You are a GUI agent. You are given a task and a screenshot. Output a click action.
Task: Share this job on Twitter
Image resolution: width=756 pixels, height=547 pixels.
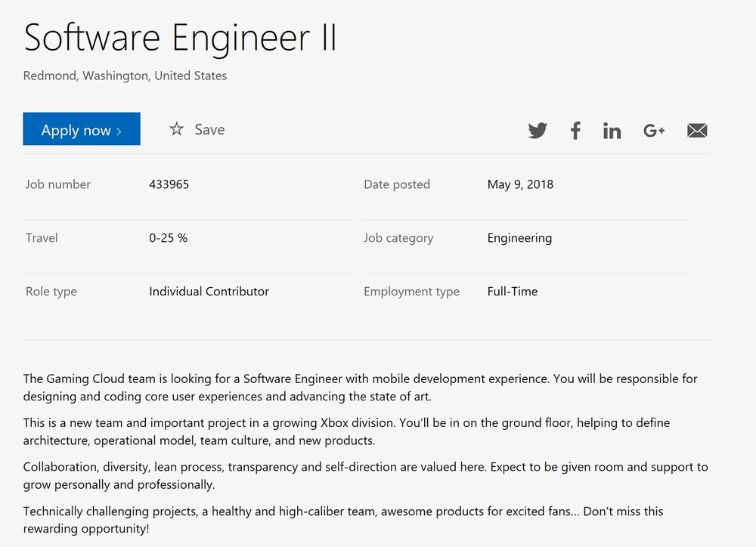coord(538,131)
